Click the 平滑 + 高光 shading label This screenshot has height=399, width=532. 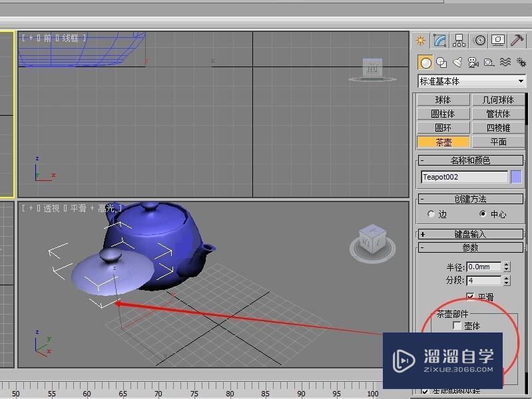[x=93, y=208]
